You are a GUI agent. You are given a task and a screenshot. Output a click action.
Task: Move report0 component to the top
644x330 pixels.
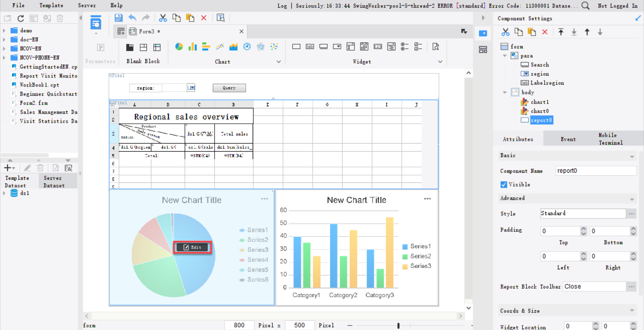click(561, 32)
